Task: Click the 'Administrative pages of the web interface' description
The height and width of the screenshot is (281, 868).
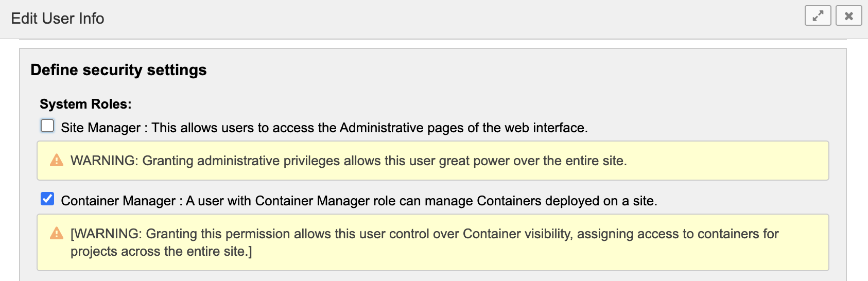Action: 463,128
